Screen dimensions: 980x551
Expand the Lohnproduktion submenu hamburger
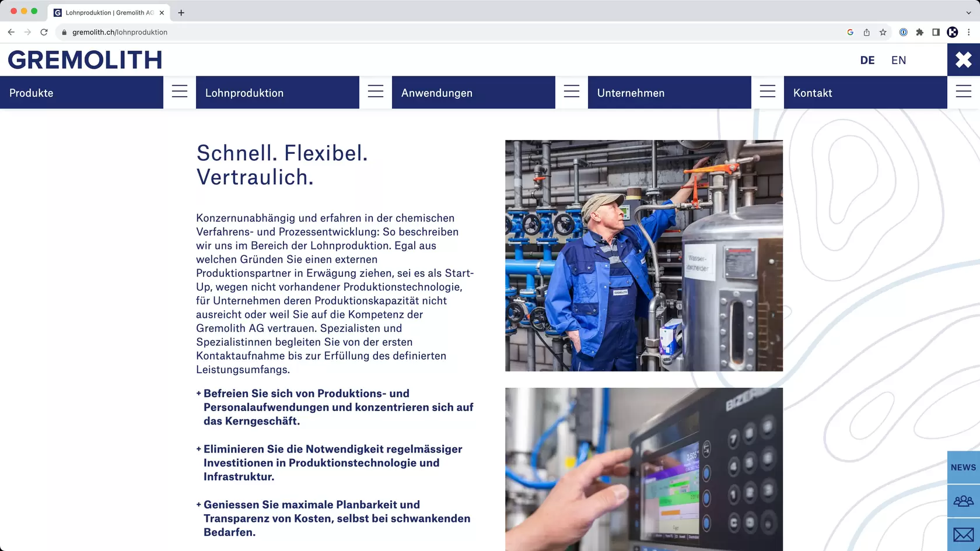point(376,92)
